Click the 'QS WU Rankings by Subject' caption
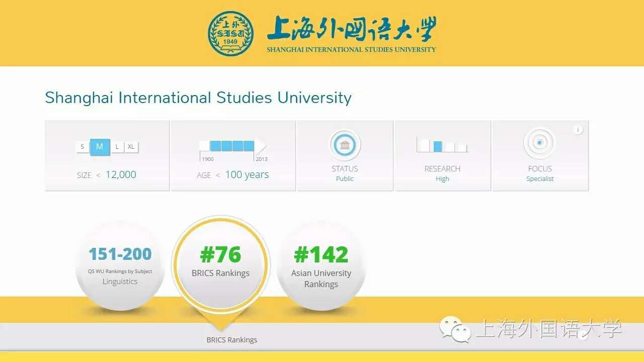Viewport: 644px width, 362px height. tap(120, 271)
